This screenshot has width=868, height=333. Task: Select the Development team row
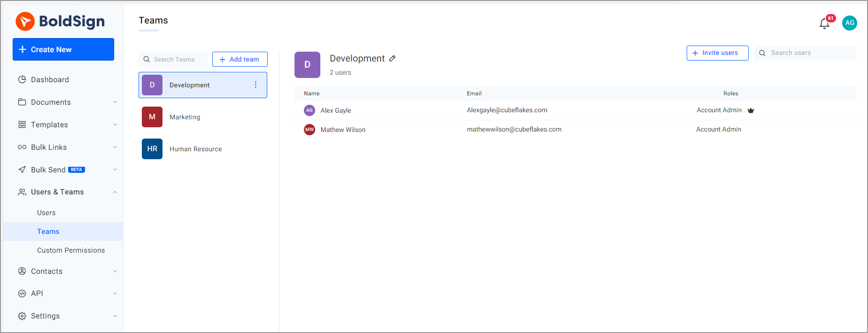pyautogui.click(x=203, y=85)
